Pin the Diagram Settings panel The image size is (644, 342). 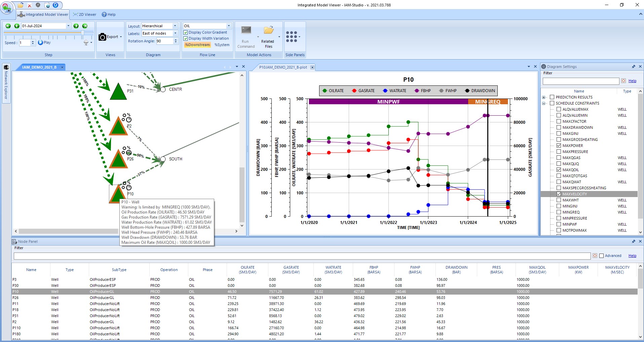click(634, 67)
